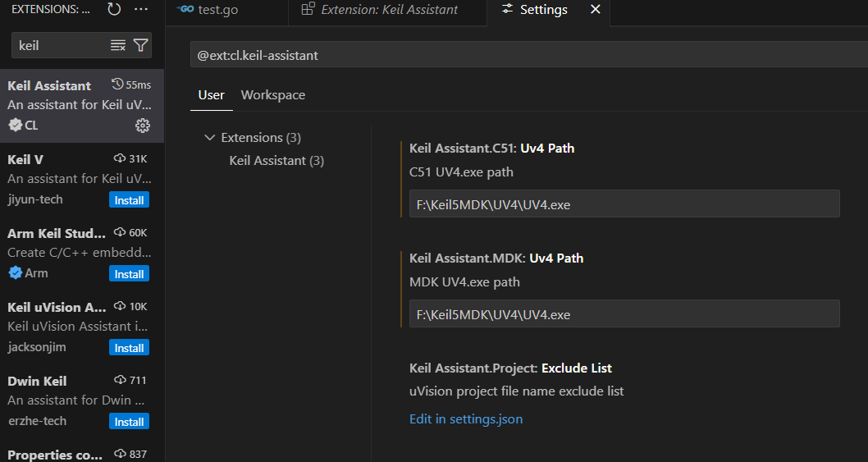
Task: Click the EXTENSIONS panel header title
Action: tap(50, 9)
